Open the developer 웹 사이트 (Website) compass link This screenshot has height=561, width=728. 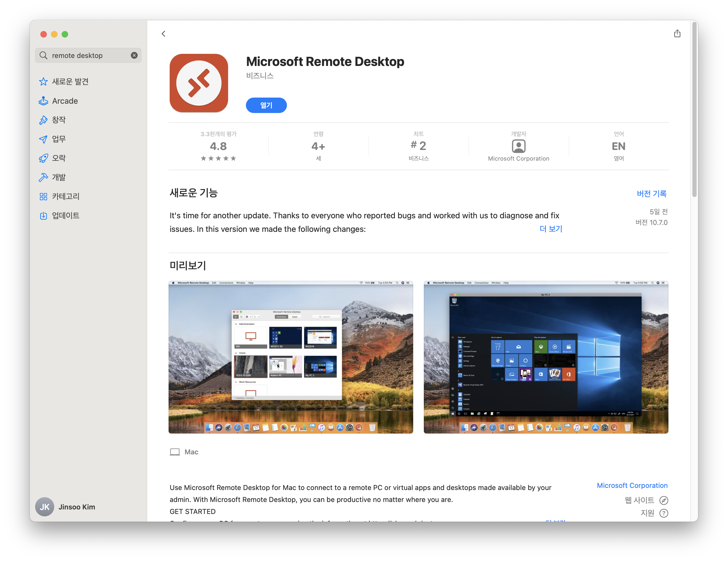click(663, 500)
